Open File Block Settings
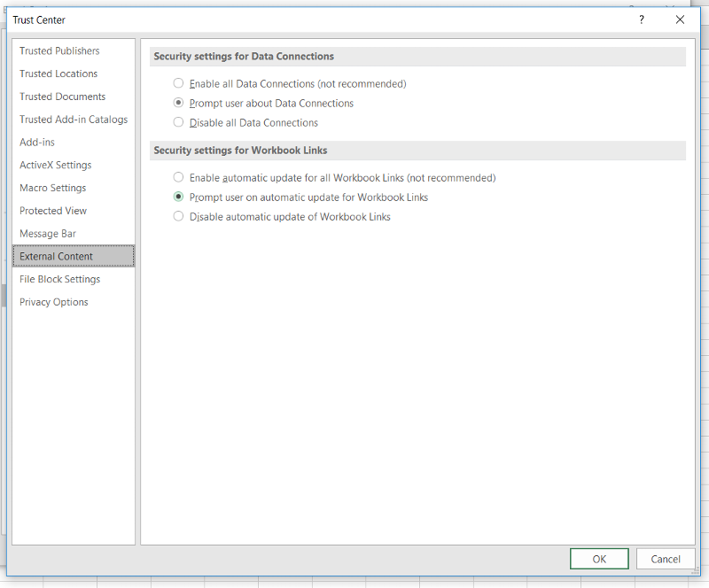The height and width of the screenshot is (588, 709). [x=59, y=279]
